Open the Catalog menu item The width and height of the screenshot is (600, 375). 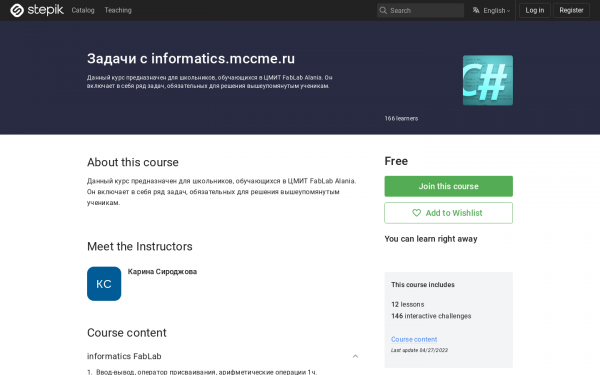(x=83, y=10)
